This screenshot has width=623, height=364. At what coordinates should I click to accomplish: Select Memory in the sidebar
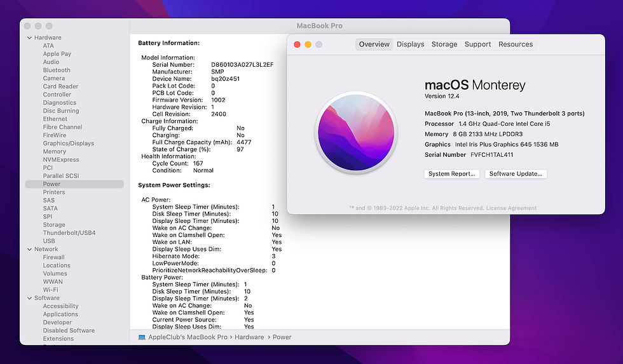point(55,152)
